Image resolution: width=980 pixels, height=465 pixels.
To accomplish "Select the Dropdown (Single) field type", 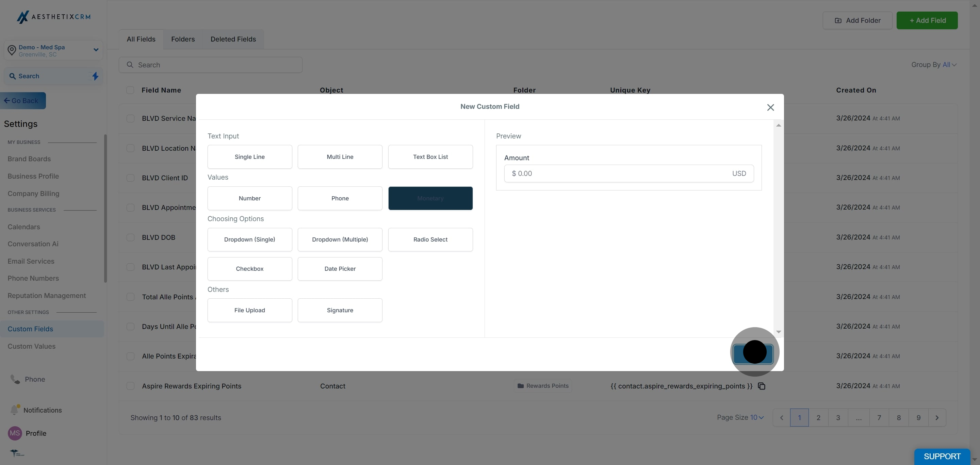I will [249, 239].
